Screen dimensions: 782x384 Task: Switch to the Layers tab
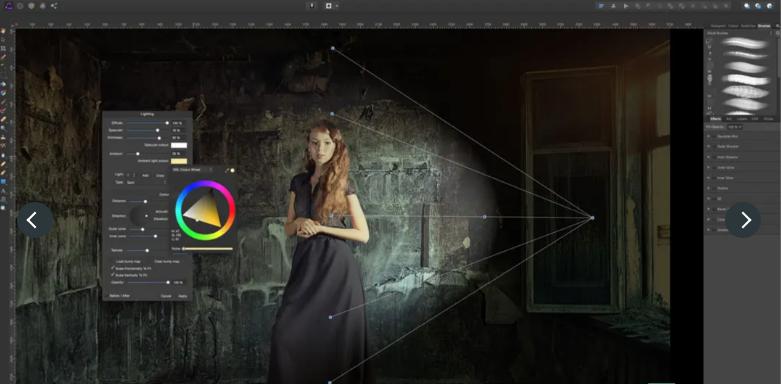click(x=742, y=119)
